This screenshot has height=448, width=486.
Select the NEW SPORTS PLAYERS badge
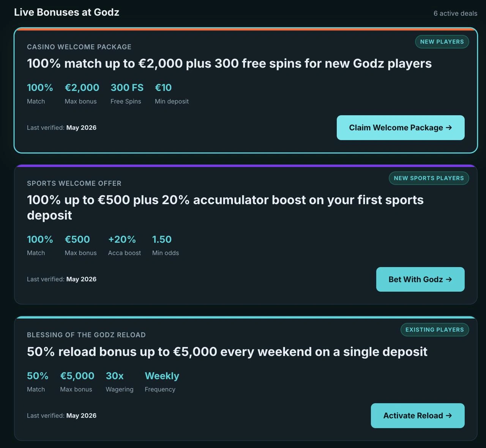click(429, 178)
